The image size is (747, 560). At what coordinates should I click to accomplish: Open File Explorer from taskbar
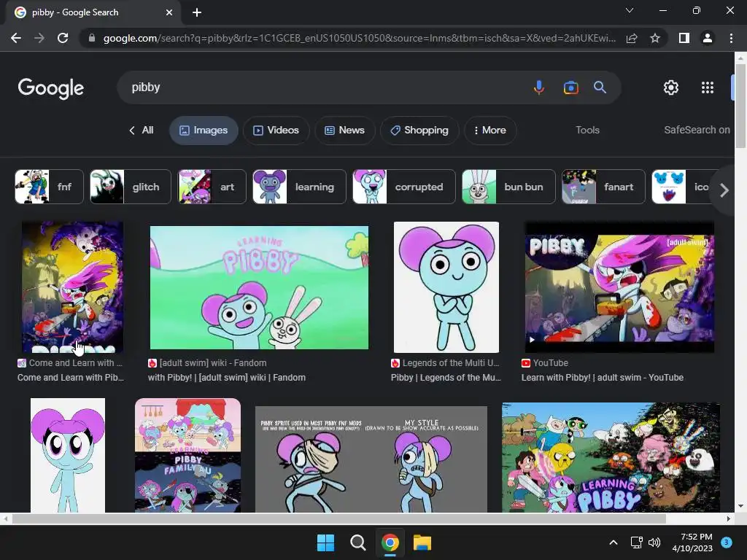click(x=422, y=542)
